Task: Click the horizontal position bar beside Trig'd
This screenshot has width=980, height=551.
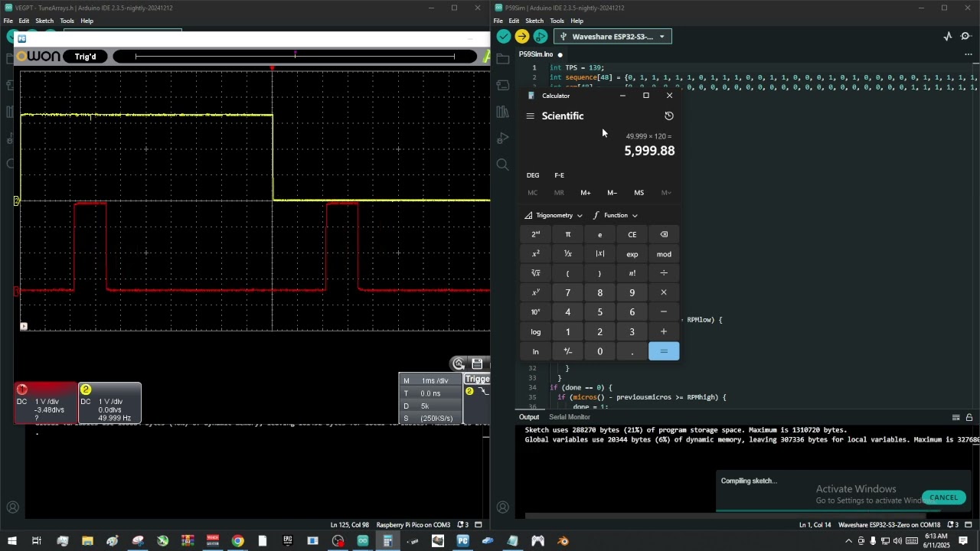Action: tap(295, 56)
